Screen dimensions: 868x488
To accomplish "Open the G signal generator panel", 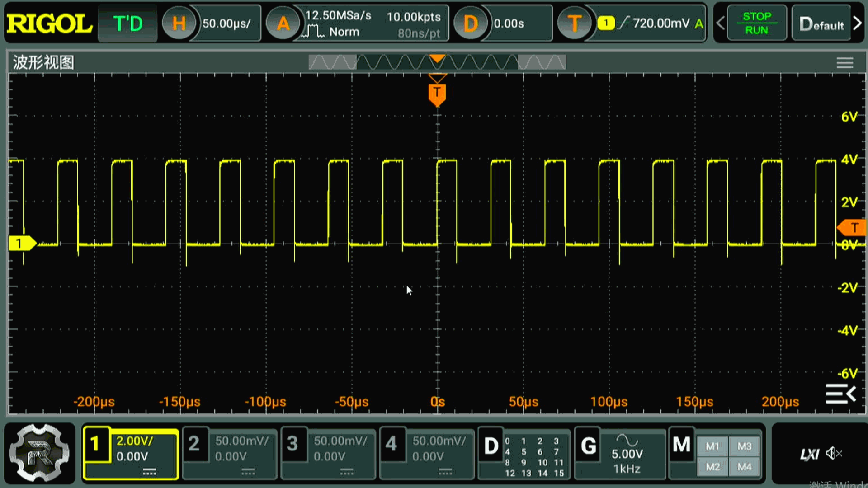I will coord(589,446).
